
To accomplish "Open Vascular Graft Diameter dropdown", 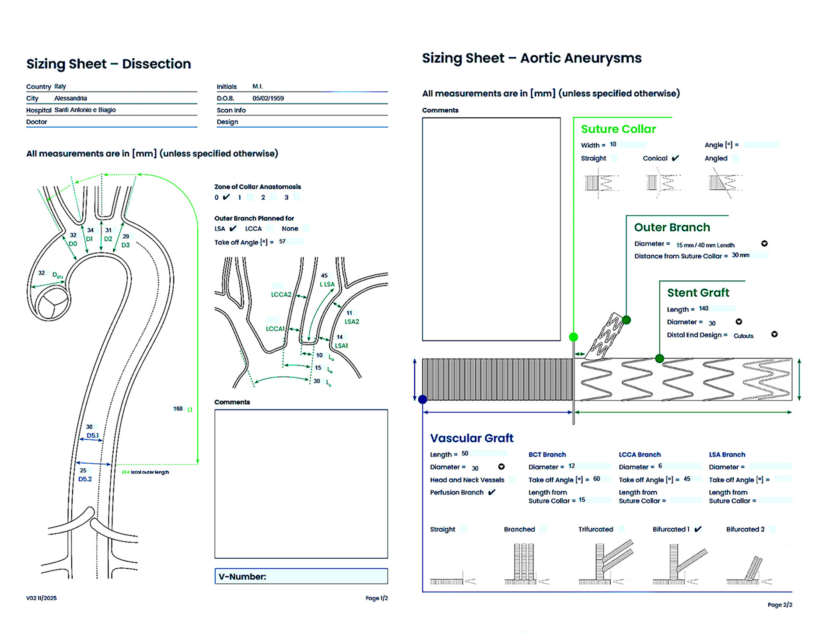I will 501,467.
